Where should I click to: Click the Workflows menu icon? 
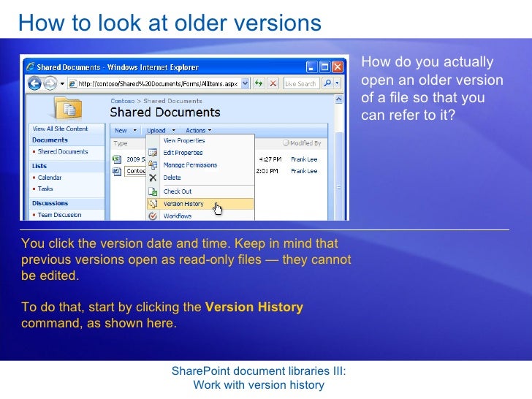click(153, 216)
